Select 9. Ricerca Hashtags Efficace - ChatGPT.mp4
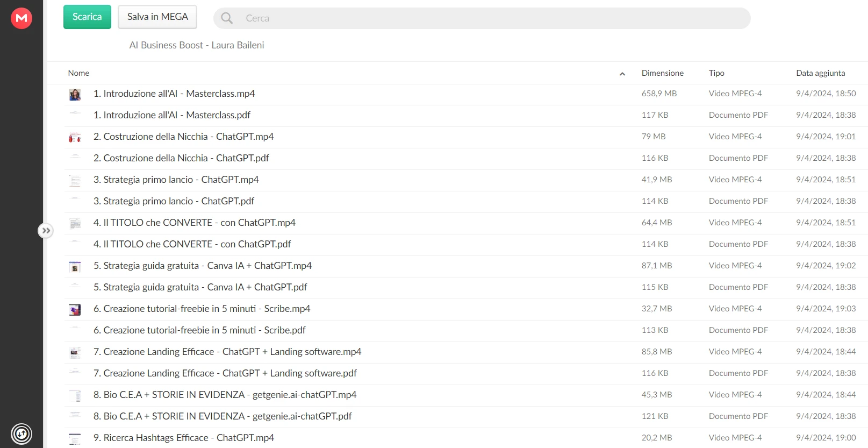The image size is (868, 448). click(x=184, y=438)
